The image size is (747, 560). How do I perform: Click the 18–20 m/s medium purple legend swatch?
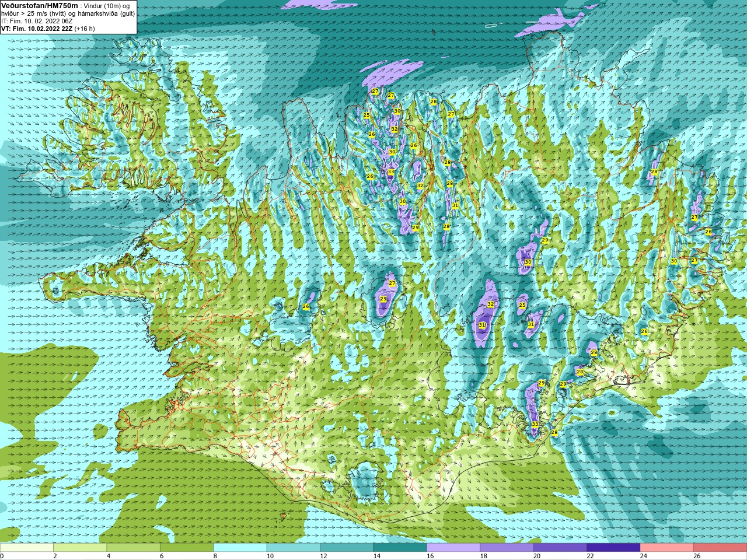(x=507, y=548)
